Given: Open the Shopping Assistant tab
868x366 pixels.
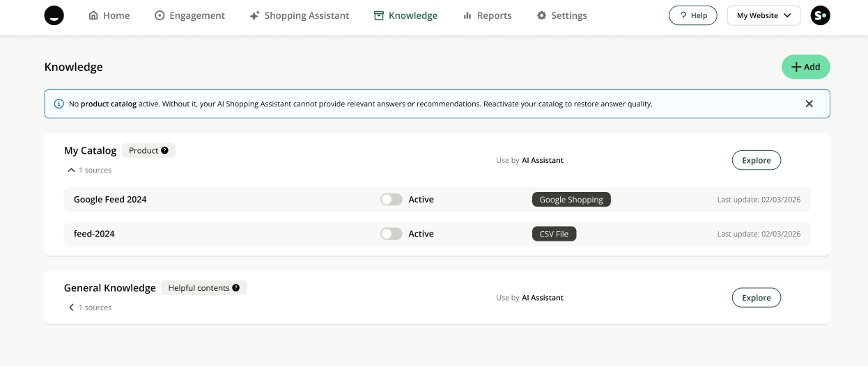Looking at the screenshot, I should 300,15.
